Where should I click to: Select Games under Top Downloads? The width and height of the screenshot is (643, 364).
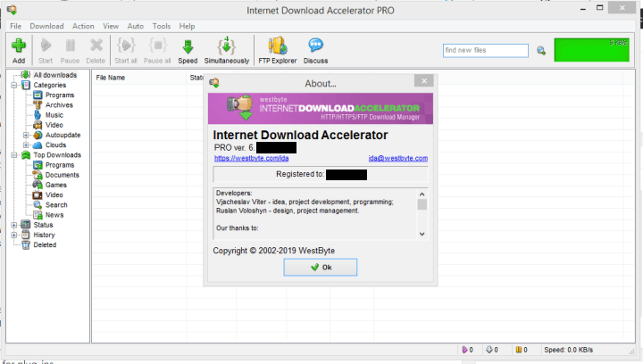[x=55, y=185]
